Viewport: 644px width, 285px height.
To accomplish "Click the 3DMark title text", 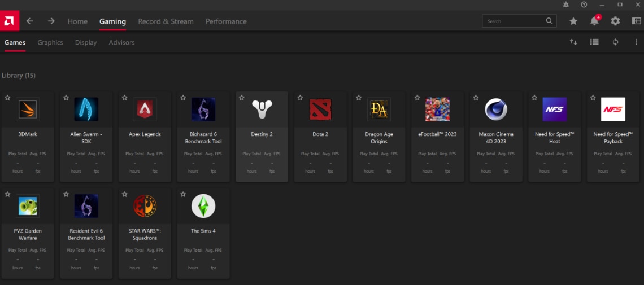I will pos(28,134).
